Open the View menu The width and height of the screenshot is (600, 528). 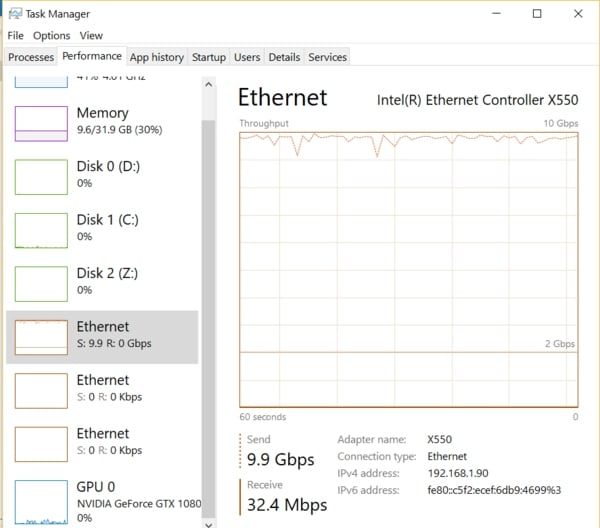point(91,36)
